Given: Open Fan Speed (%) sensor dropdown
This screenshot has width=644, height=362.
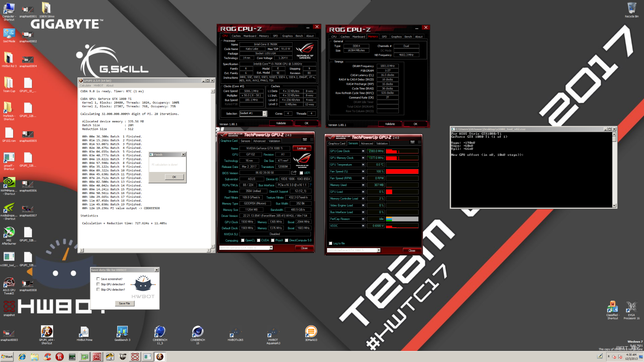Looking at the screenshot, I should point(363,171).
